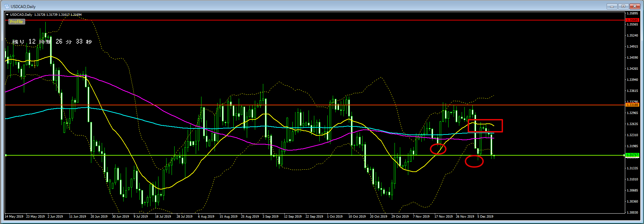
Task: Click the 1.34590 price scale value
Action: click(633, 58)
